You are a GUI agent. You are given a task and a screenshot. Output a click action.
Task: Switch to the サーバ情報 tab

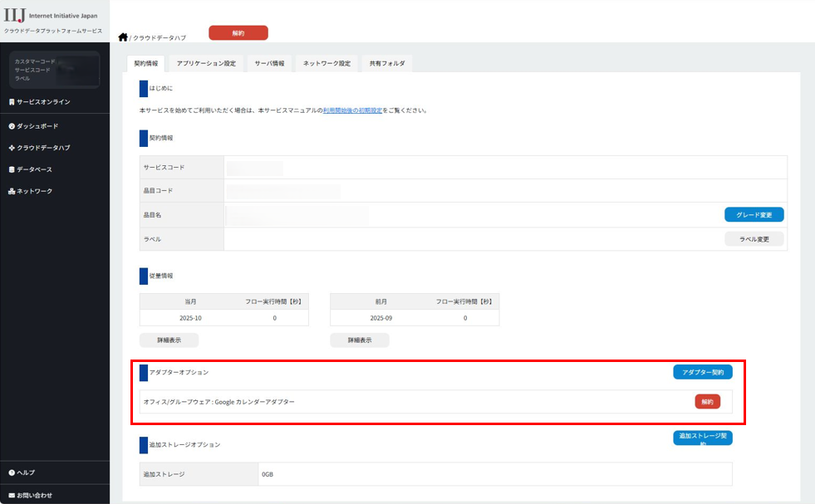(269, 63)
